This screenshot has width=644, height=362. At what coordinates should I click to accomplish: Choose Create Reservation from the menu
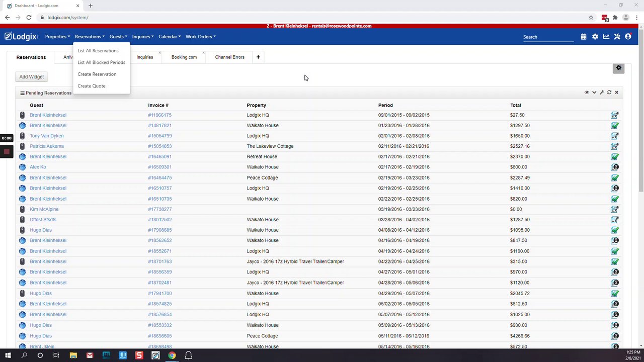click(x=97, y=74)
